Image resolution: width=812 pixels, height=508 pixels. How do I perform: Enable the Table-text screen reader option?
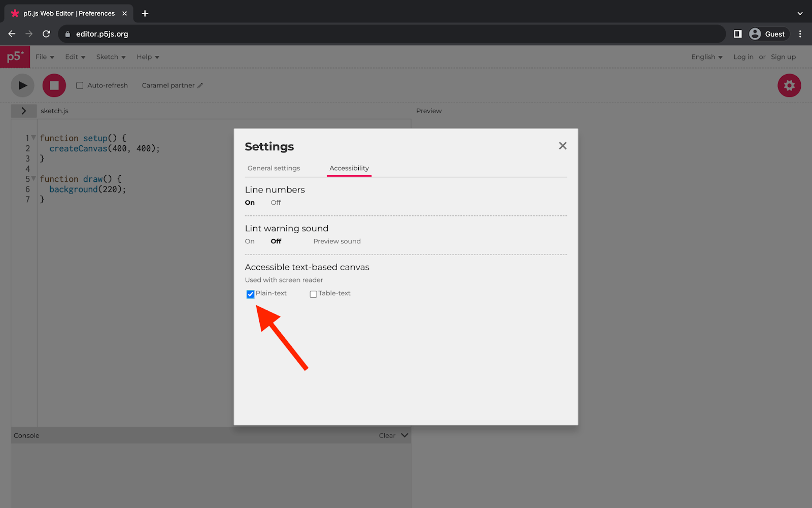pos(313,294)
